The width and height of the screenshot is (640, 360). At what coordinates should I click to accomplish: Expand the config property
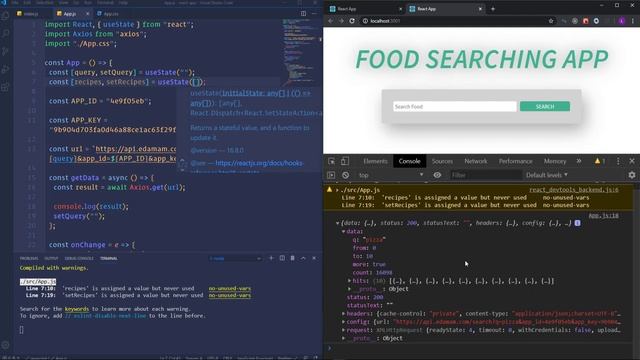[x=344, y=322]
